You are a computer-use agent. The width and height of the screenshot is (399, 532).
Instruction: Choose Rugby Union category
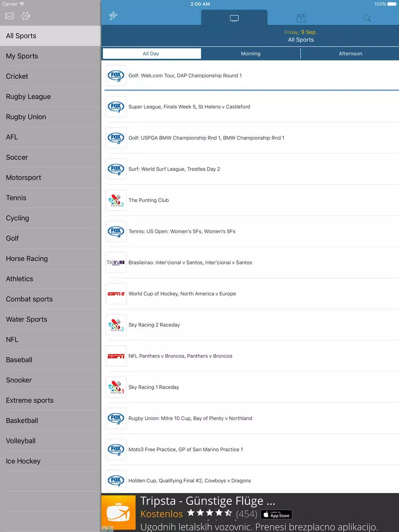50,117
